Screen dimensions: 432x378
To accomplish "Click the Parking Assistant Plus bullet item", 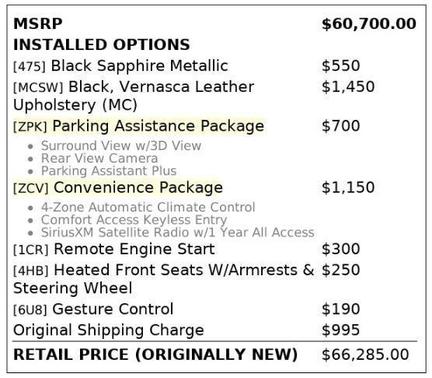I will tap(109, 171).
